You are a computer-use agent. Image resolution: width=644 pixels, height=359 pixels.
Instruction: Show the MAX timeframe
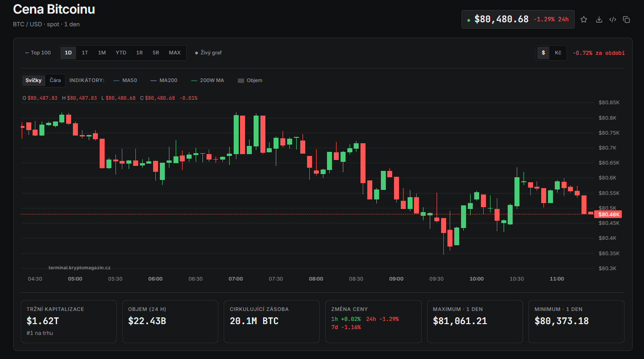175,53
